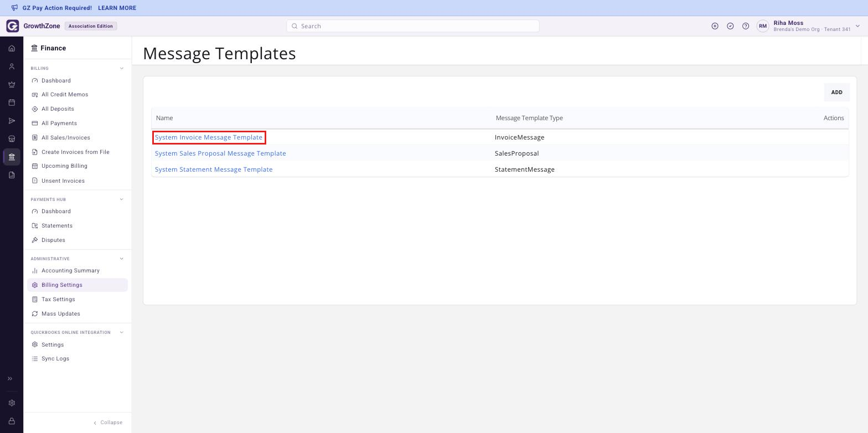The height and width of the screenshot is (433, 868).
Task: Collapse the Billing section chevron
Action: point(122,69)
